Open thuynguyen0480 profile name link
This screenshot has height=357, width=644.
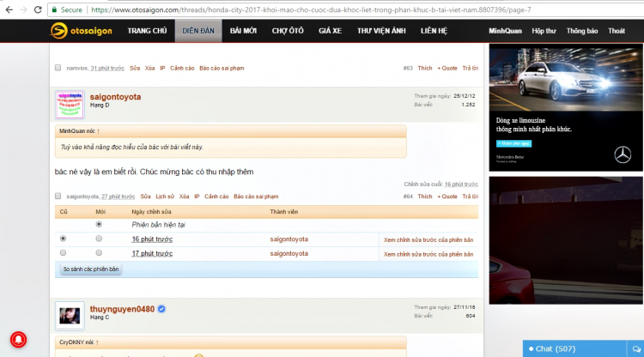pyautogui.click(x=123, y=309)
